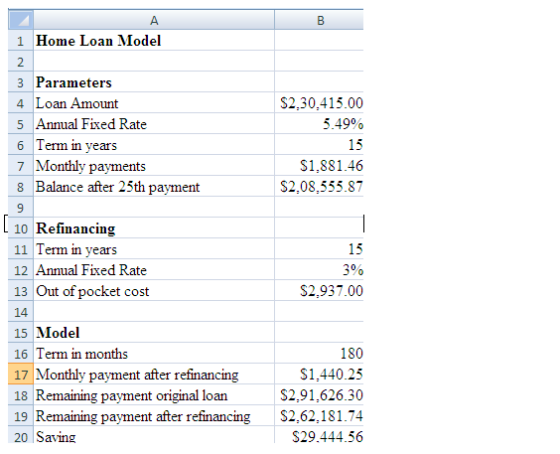This screenshot has width=560, height=454.
Task: Select 'Term in years' cell in row 11
Action: [x=154, y=249]
